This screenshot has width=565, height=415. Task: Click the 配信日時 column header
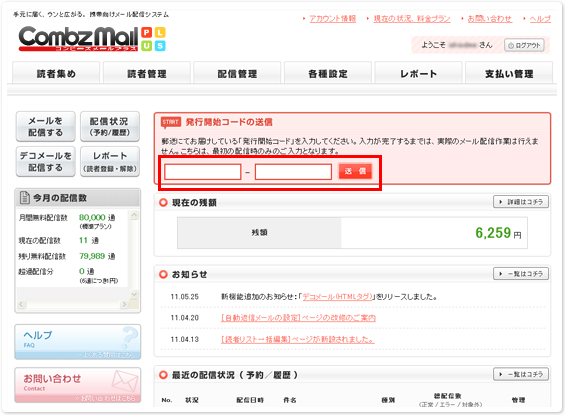[x=250, y=400]
